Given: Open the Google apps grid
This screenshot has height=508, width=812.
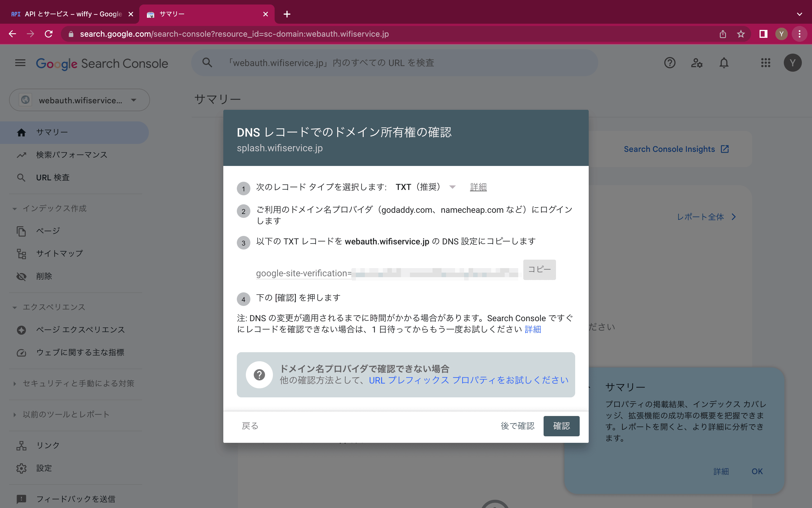Looking at the screenshot, I should [766, 63].
